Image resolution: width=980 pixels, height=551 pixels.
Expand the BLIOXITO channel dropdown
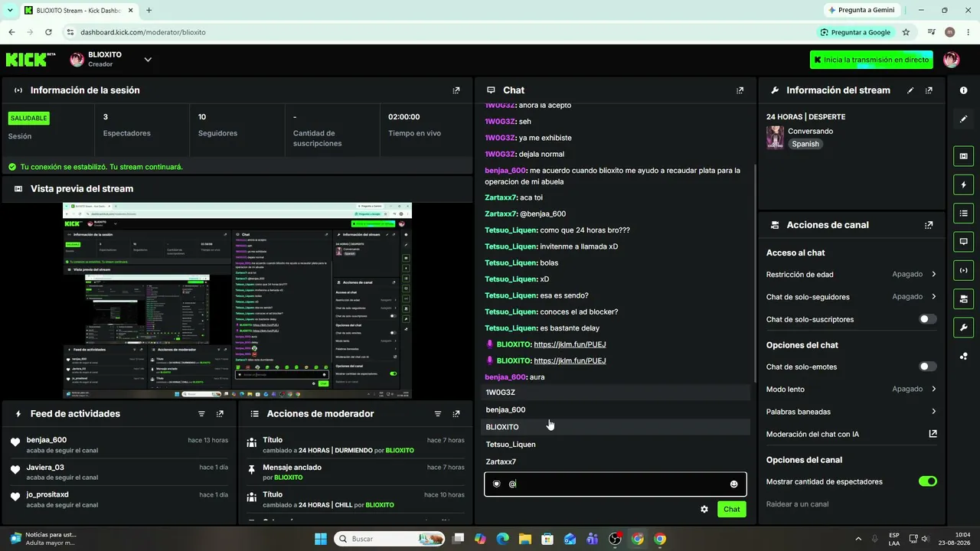click(x=148, y=60)
